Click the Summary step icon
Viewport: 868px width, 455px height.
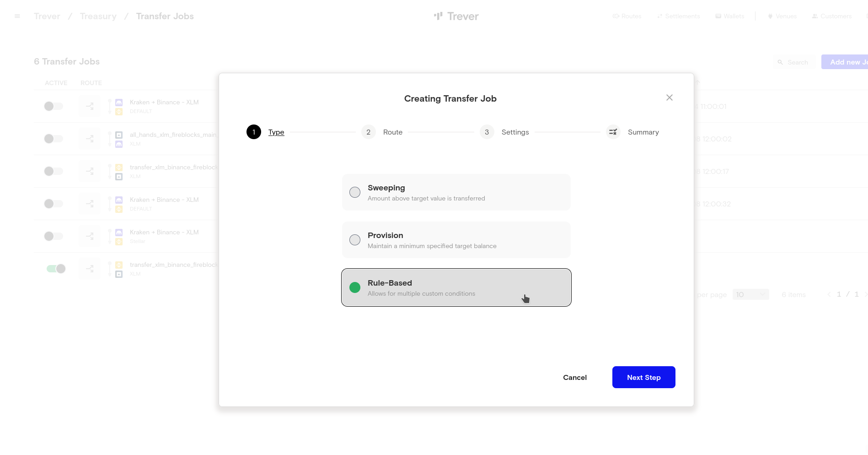[613, 132]
